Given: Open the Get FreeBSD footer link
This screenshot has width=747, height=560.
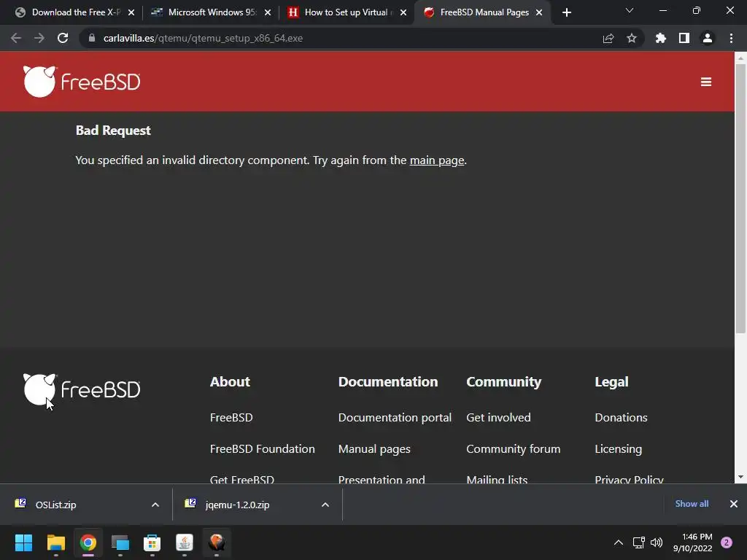Looking at the screenshot, I should (242, 479).
